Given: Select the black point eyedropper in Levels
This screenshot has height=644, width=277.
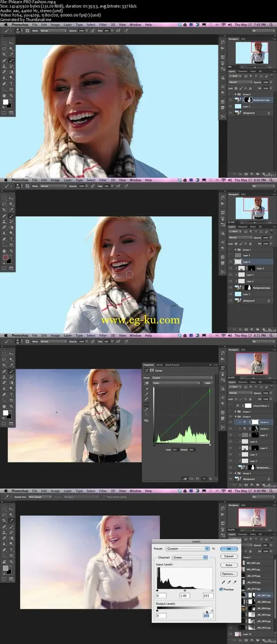Looking at the screenshot, I should pyautogui.click(x=222, y=582).
